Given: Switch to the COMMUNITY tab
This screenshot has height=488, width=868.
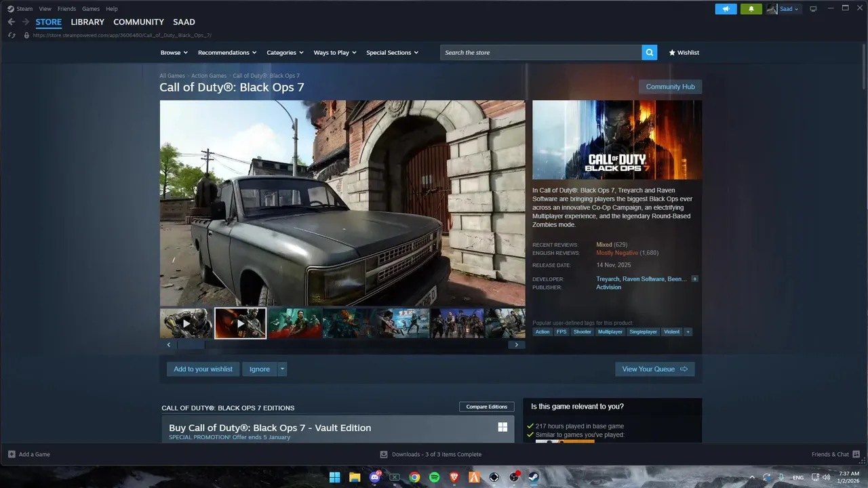Looking at the screenshot, I should coord(138,22).
